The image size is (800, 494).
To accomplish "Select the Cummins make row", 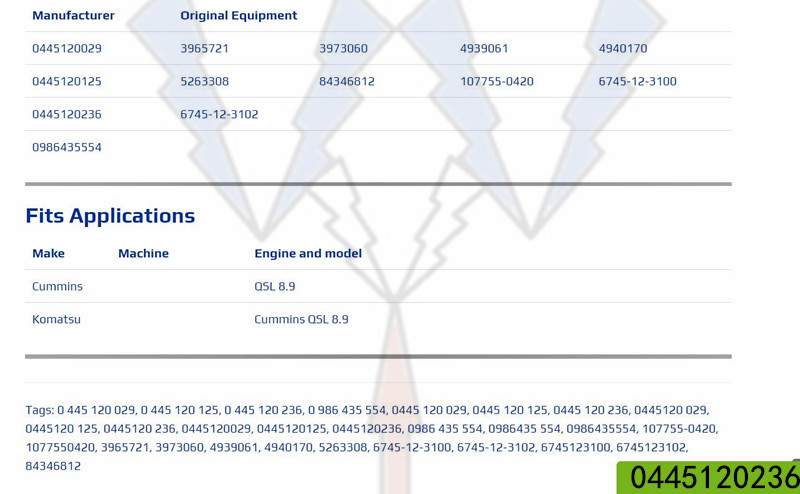I will point(378,286).
